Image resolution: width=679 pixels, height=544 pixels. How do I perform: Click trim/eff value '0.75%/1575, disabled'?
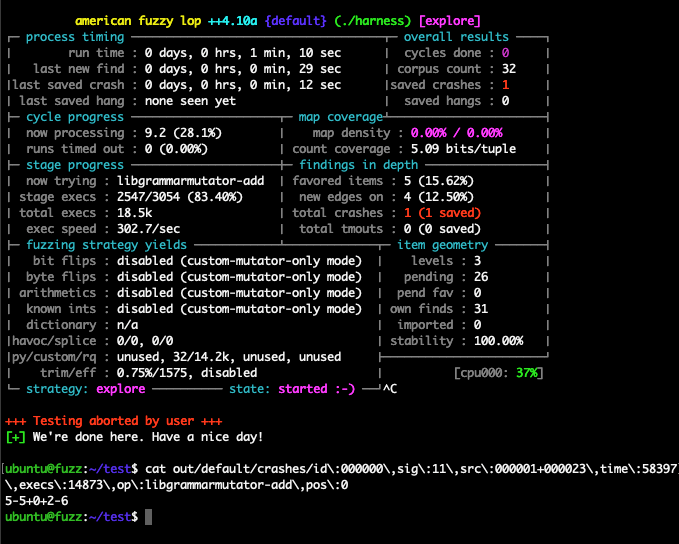click(x=187, y=373)
